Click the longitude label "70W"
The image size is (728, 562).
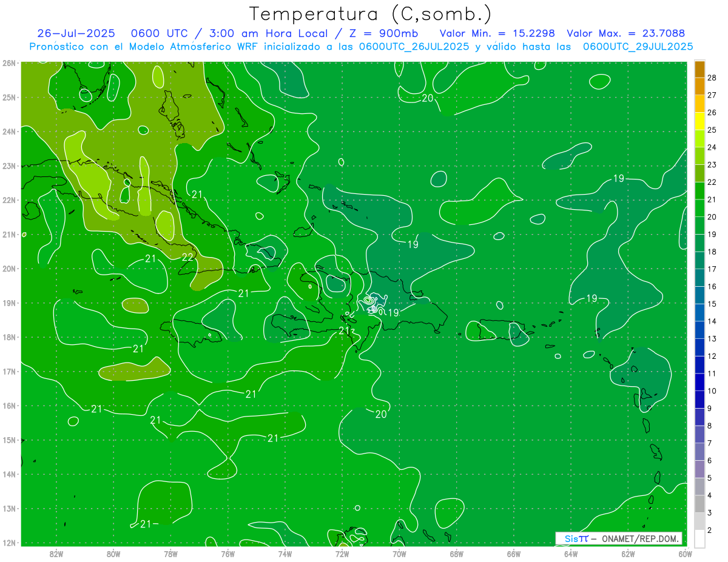click(x=399, y=554)
